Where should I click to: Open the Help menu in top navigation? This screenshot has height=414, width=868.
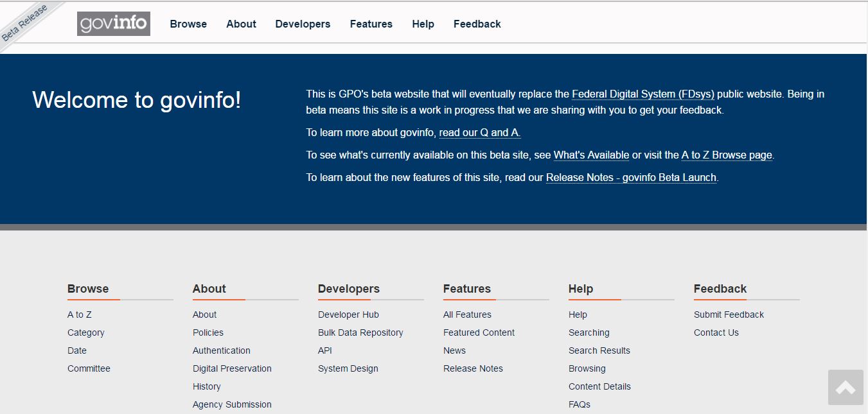coord(423,24)
